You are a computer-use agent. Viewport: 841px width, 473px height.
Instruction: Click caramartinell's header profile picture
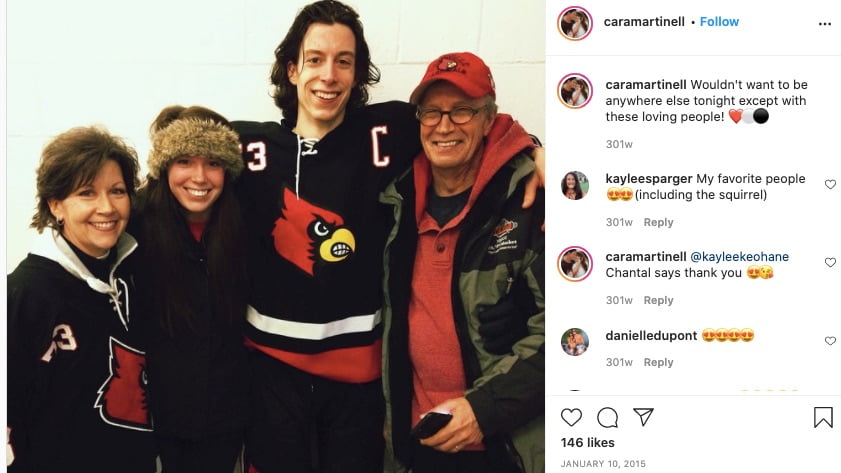(x=574, y=24)
